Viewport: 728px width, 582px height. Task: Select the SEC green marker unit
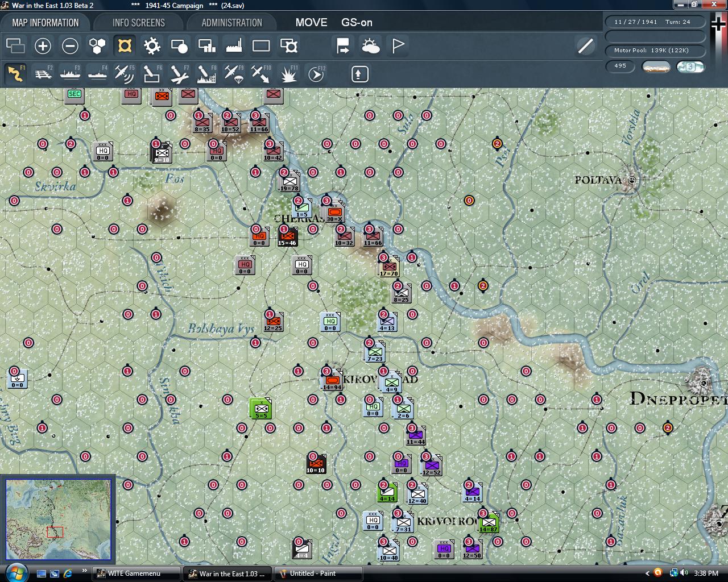tap(75, 94)
